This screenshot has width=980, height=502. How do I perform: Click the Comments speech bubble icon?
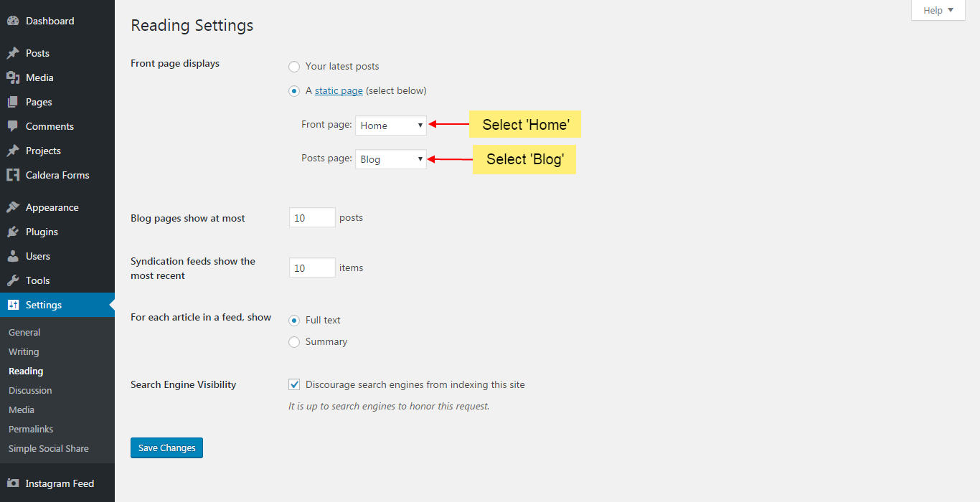pyautogui.click(x=13, y=126)
